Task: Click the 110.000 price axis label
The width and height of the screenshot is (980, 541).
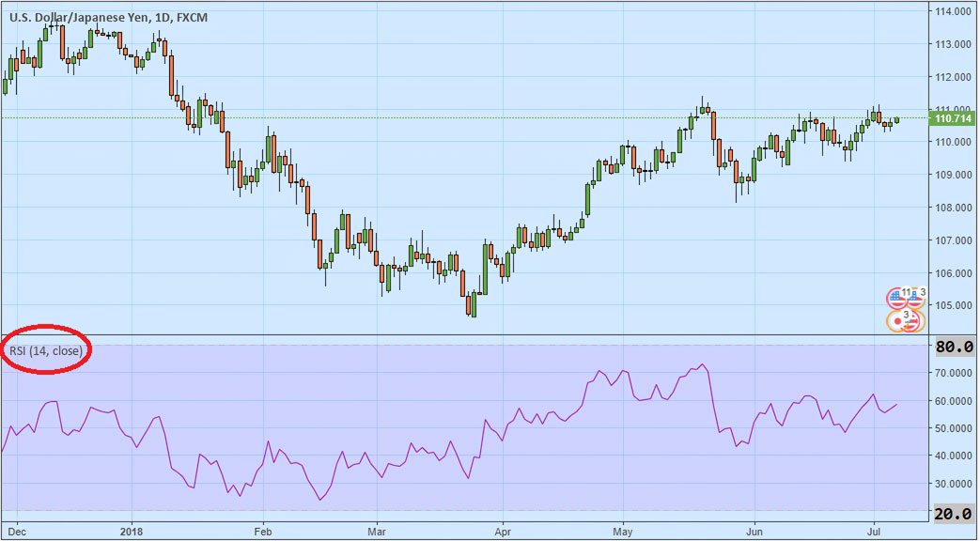Action: click(x=954, y=142)
